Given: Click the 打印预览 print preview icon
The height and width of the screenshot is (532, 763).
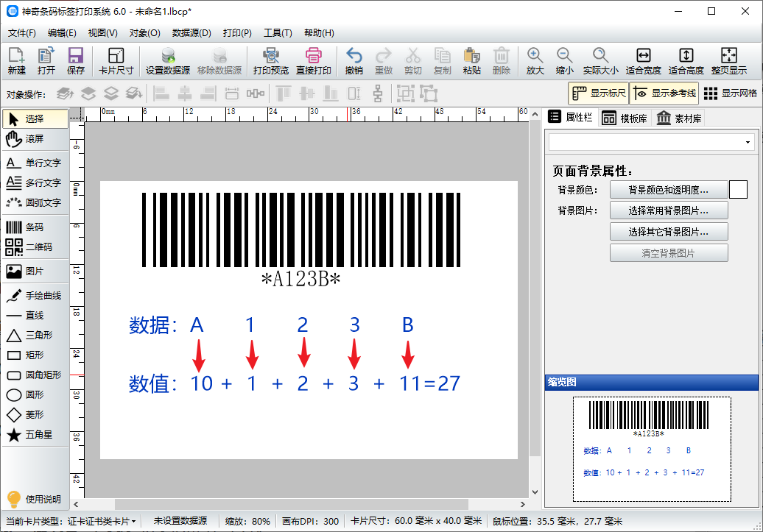Looking at the screenshot, I should [x=271, y=61].
